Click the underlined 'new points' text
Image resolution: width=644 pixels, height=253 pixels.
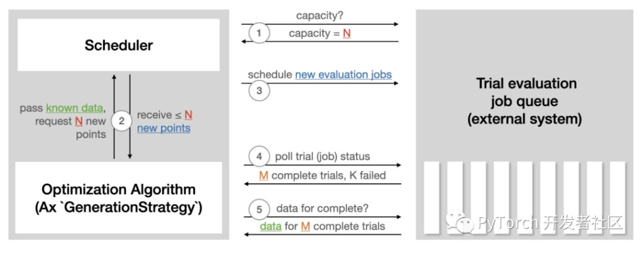(164, 128)
